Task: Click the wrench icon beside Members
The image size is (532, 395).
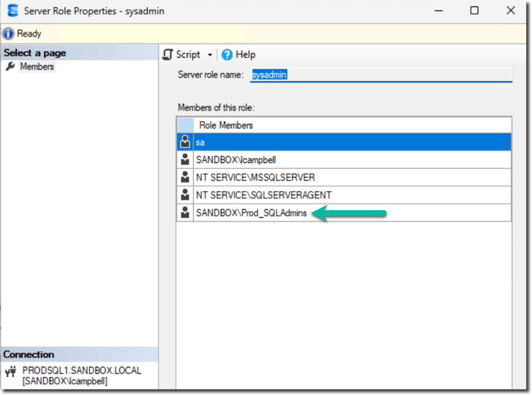Action: pyautogui.click(x=10, y=67)
